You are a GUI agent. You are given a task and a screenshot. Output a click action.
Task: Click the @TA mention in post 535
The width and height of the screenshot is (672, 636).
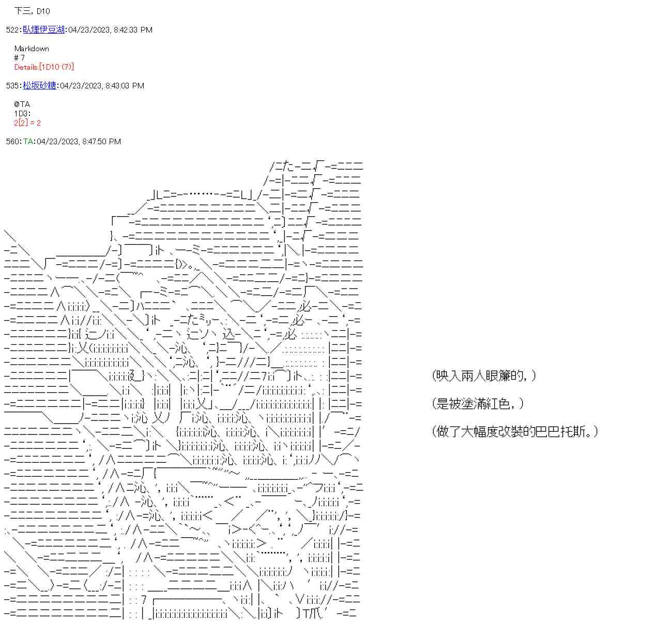pos(22,104)
